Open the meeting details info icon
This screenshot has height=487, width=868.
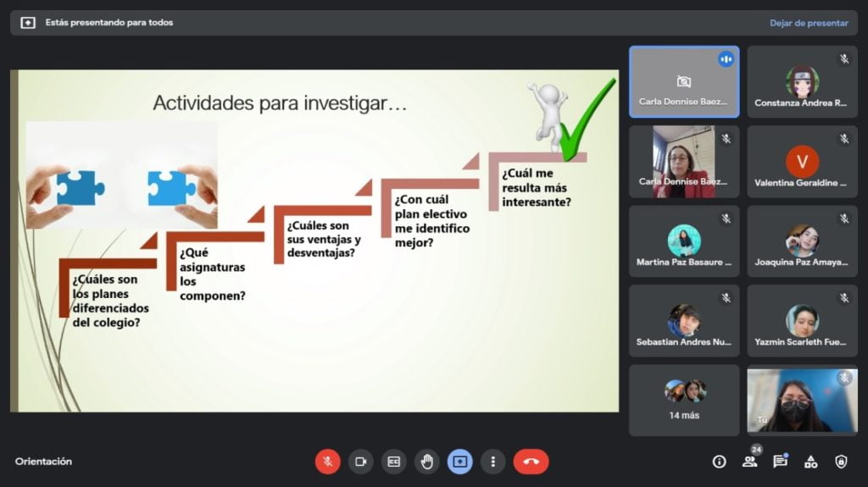coord(719,462)
